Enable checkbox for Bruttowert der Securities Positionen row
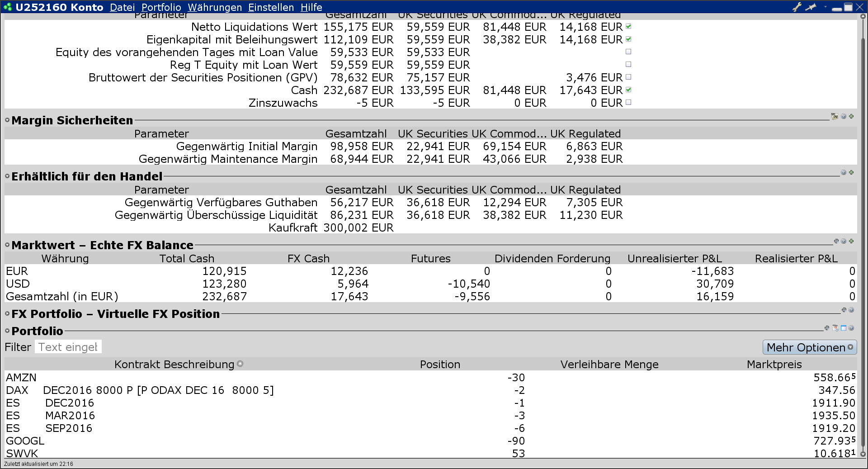 [x=628, y=77]
